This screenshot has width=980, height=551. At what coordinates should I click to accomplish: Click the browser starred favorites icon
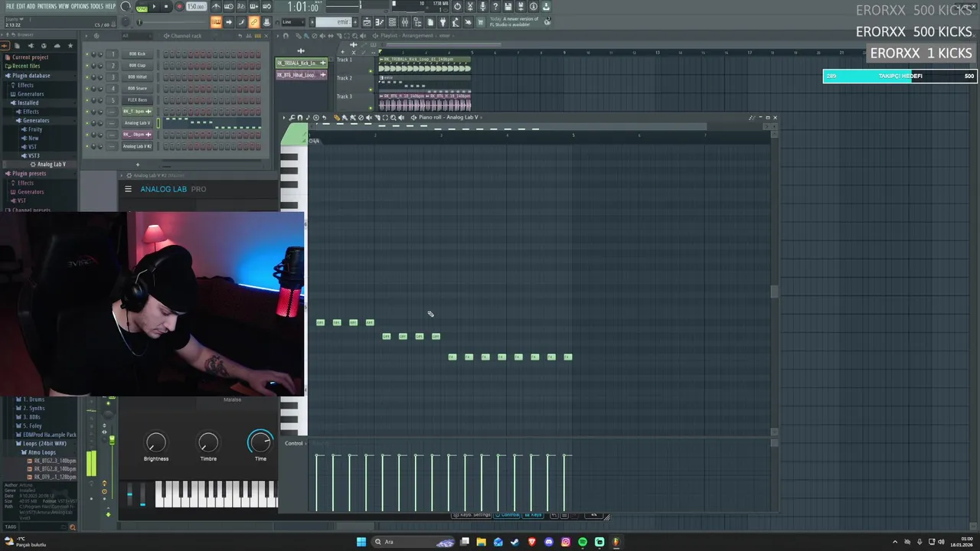pos(70,45)
